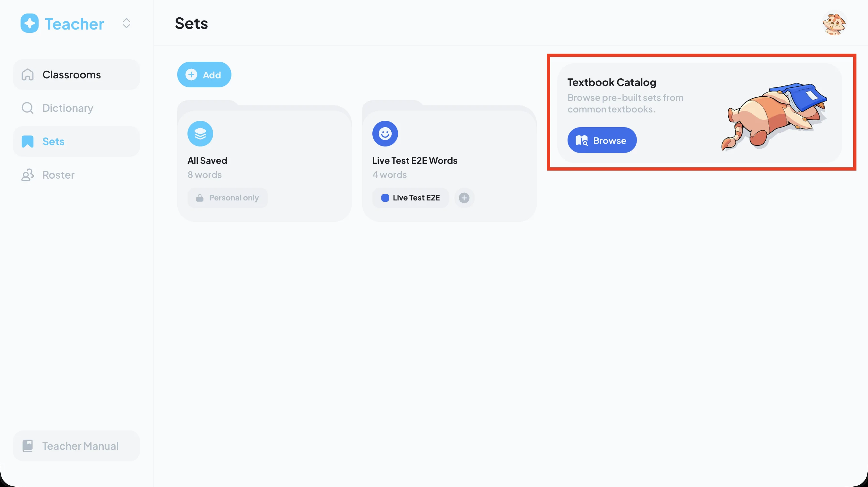Open the All Saved set folder
This screenshot has width=868, height=487.
pyautogui.click(x=264, y=161)
